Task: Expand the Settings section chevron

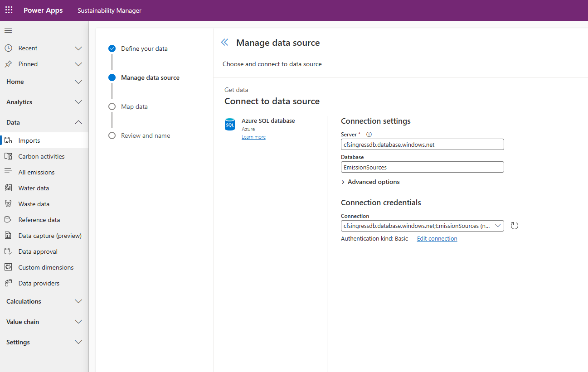Action: click(x=78, y=342)
